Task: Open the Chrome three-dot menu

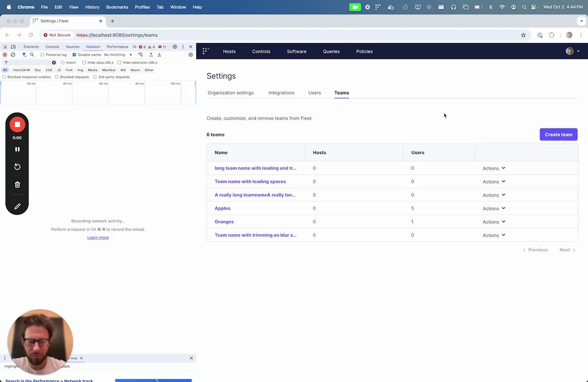Action: point(581,35)
